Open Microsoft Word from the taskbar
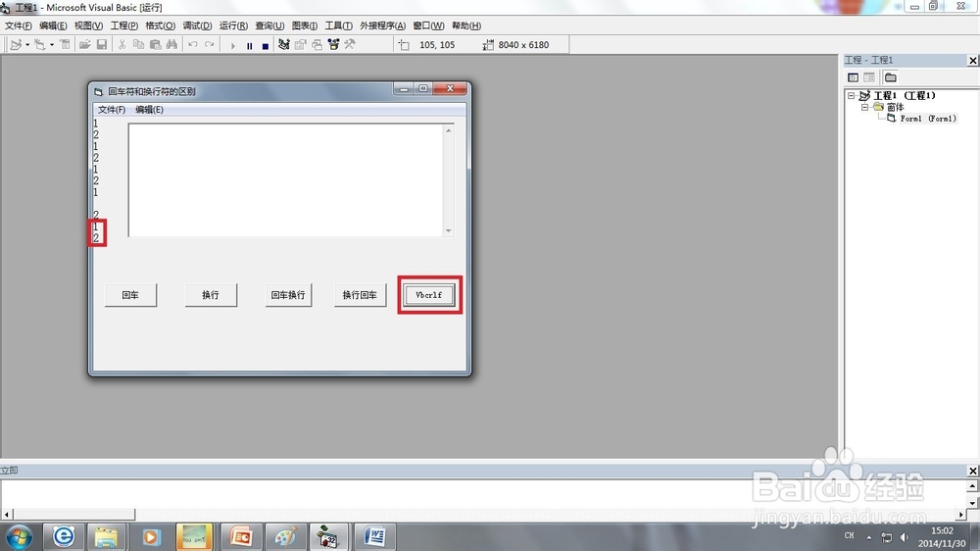980x551 pixels. (374, 536)
